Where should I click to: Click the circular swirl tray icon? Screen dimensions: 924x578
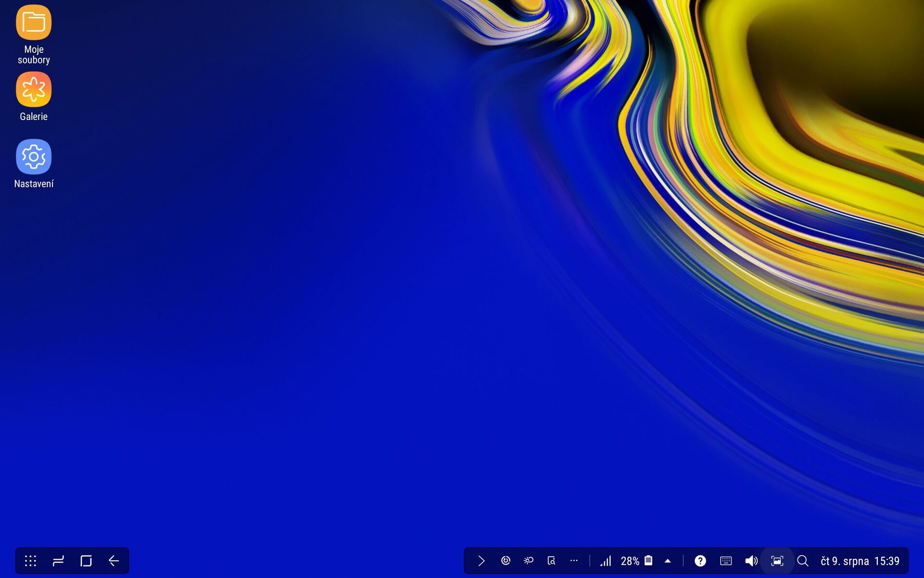pos(505,561)
